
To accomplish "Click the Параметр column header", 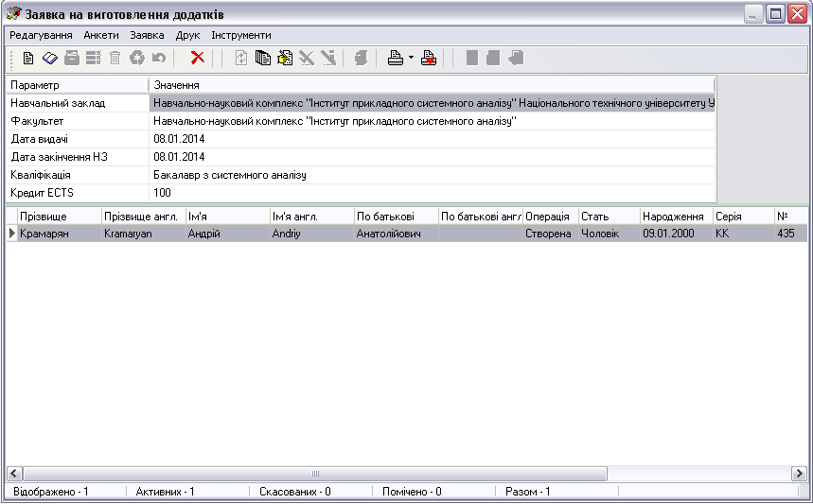I will (78, 85).
